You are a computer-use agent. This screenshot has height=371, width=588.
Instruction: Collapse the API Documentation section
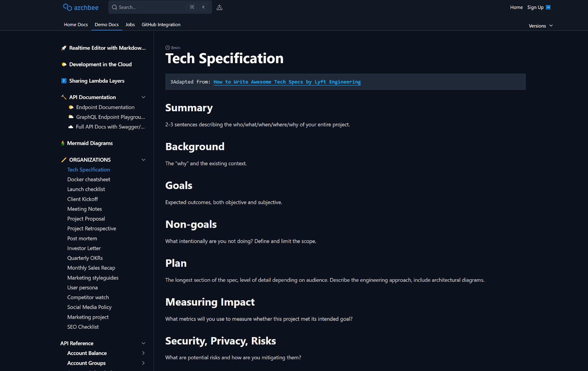(x=143, y=97)
